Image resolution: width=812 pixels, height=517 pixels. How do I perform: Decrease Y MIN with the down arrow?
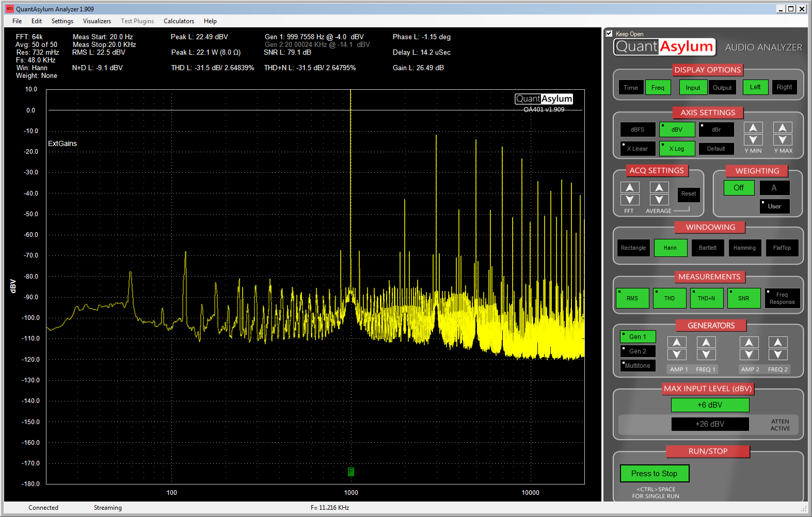pyautogui.click(x=753, y=140)
